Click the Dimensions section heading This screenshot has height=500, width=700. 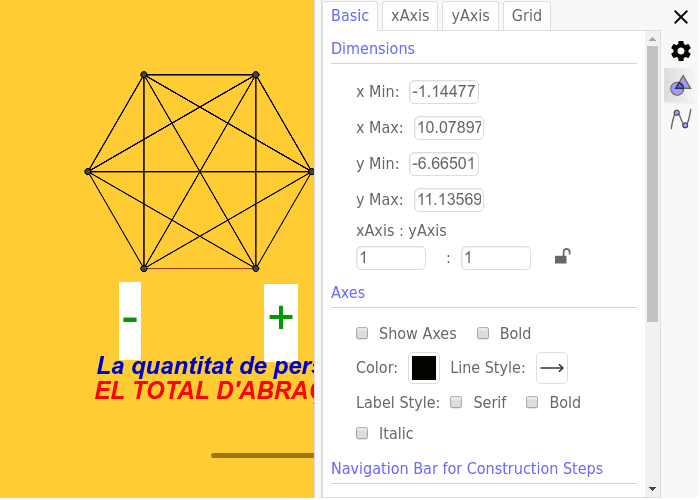373,49
